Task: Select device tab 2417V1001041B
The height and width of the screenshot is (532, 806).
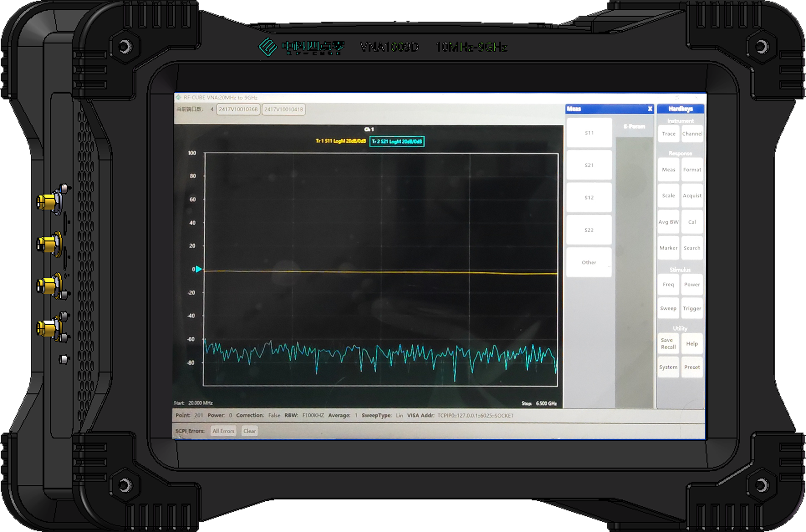Action: (284, 109)
